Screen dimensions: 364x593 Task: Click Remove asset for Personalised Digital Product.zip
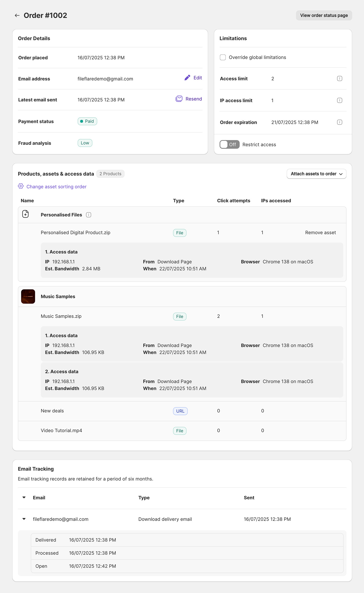pos(320,233)
